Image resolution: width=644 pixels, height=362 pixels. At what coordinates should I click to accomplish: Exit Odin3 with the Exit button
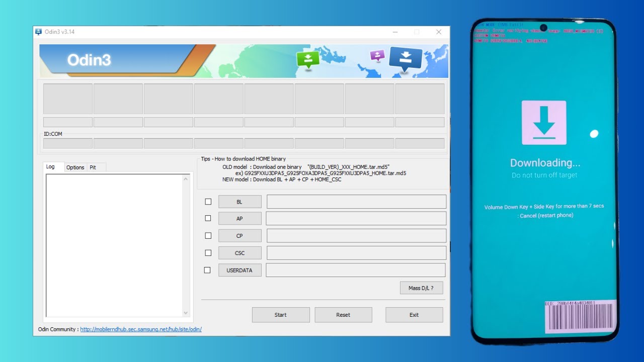(414, 315)
